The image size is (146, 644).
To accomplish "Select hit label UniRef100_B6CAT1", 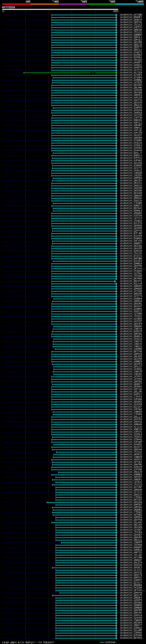I will pos(131,281).
